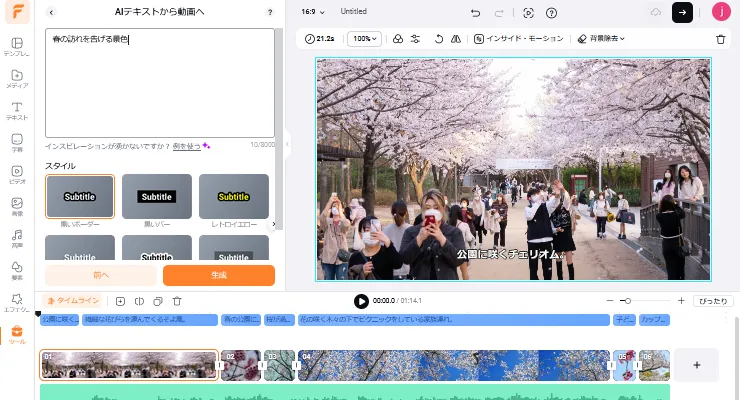Click the timeline zoom slider handle
This screenshot has height=400, width=740.
[626, 300]
